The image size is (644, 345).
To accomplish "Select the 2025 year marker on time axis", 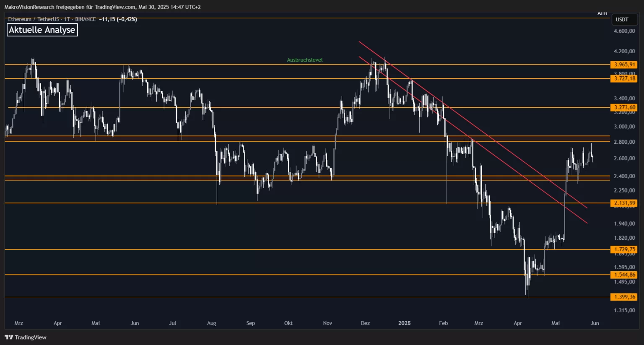I will coord(404,323).
